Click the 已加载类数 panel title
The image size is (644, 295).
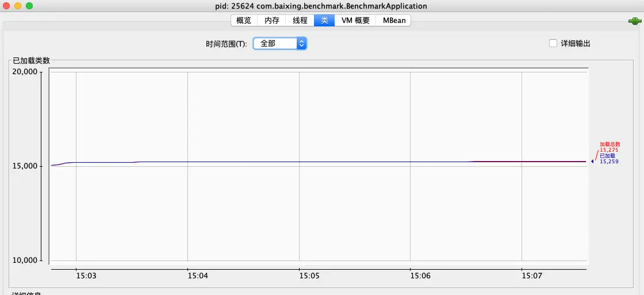(31, 60)
